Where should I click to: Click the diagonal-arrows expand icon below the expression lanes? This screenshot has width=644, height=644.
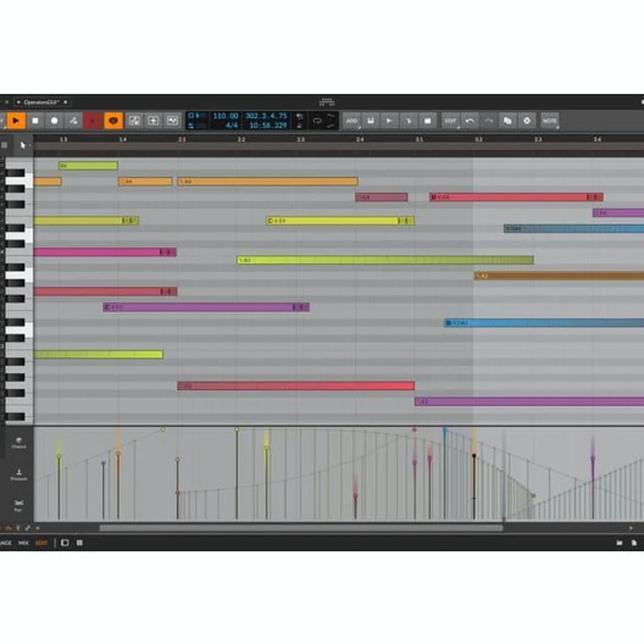(28, 528)
